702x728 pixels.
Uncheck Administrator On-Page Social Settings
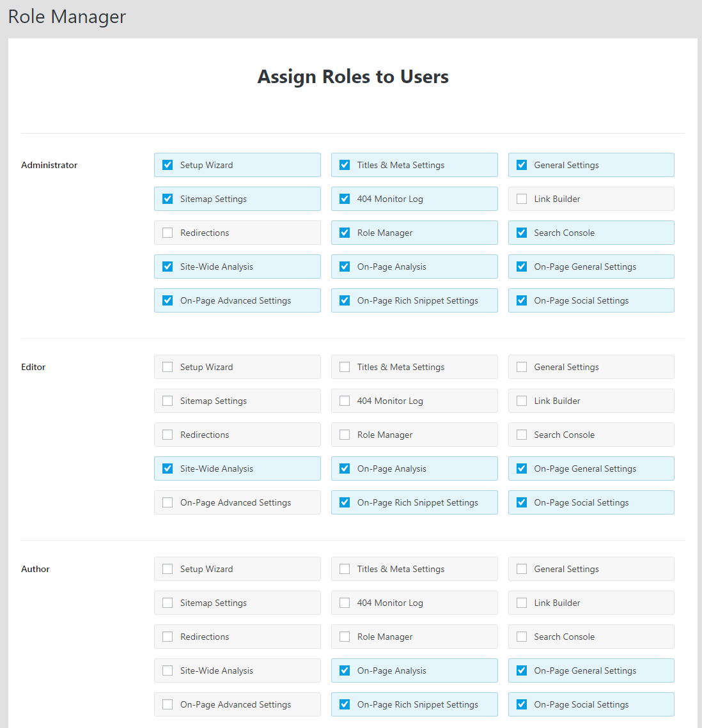[x=522, y=300]
